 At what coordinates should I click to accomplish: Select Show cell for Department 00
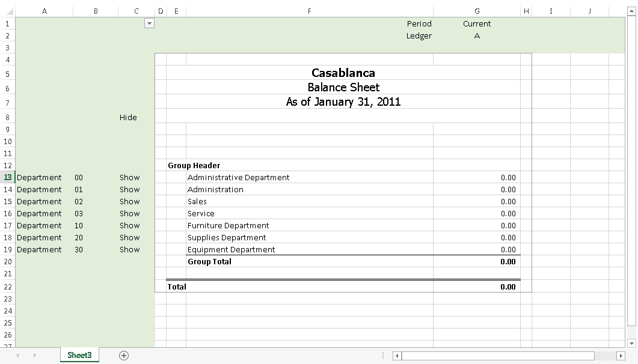coord(129,178)
